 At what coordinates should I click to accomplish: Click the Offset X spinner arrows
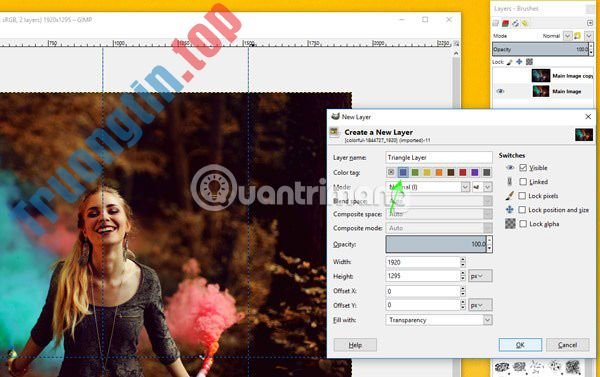[463, 291]
